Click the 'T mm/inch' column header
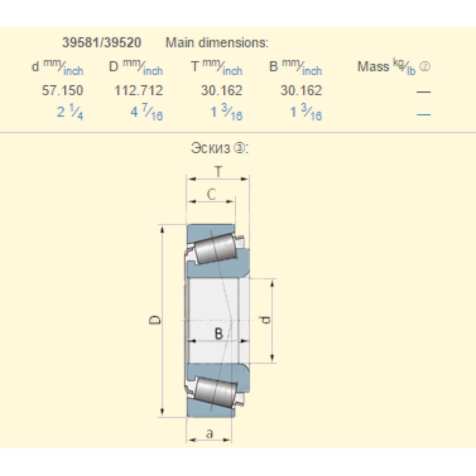This screenshot has width=476, height=476. (217, 67)
